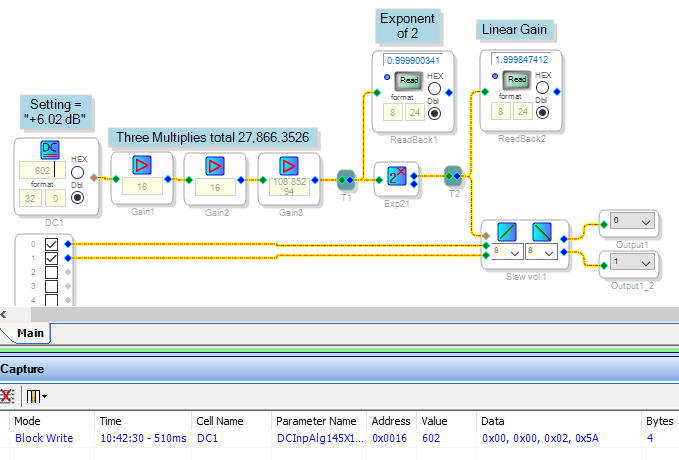
Task: Click the Exp21 input pin
Action: 379,180
